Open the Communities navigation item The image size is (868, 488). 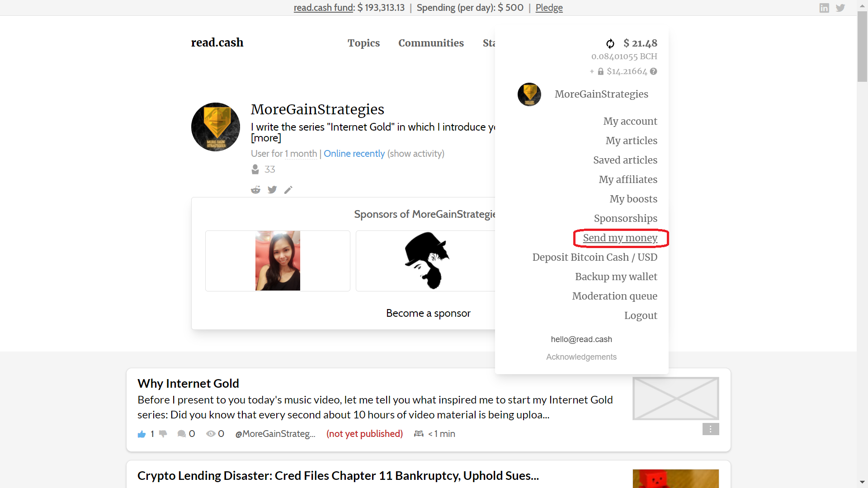coord(431,43)
